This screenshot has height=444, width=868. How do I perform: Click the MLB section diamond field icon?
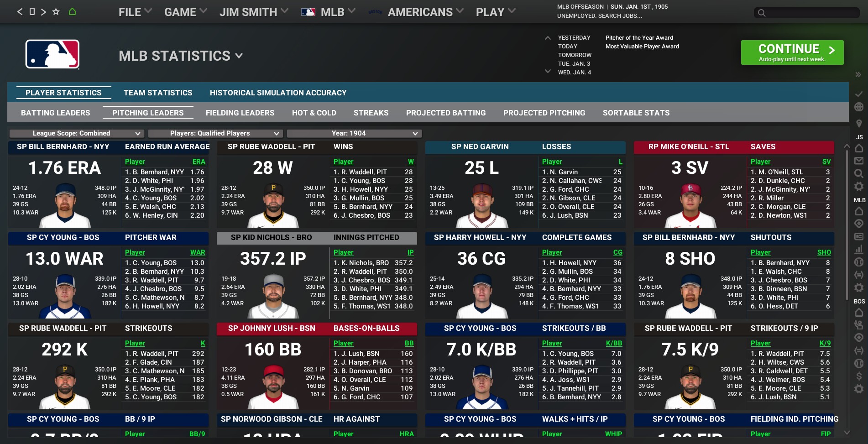(858, 224)
